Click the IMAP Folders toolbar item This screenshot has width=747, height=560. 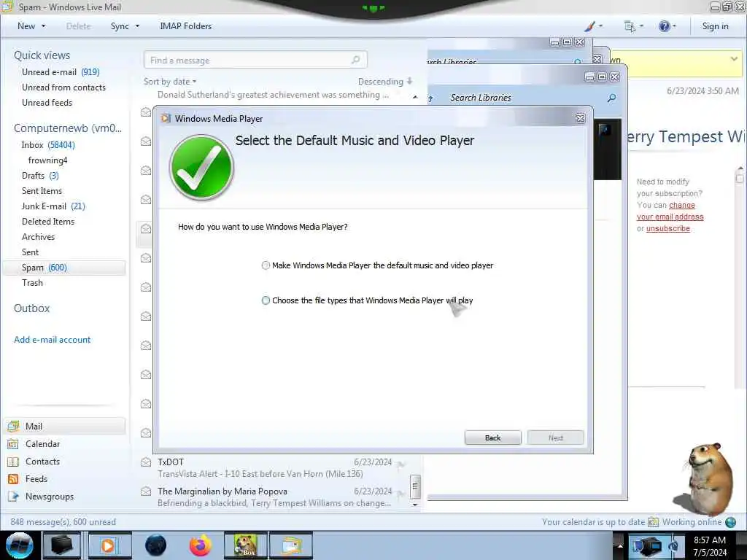click(x=186, y=26)
